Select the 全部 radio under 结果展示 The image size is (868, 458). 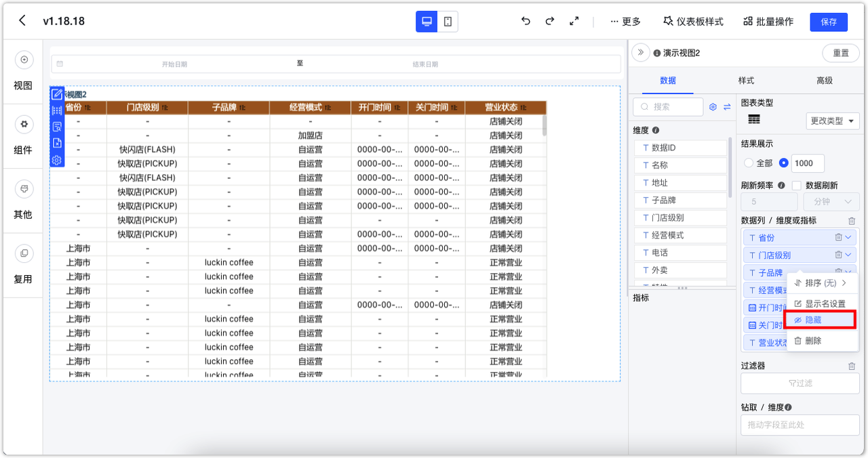coord(749,163)
